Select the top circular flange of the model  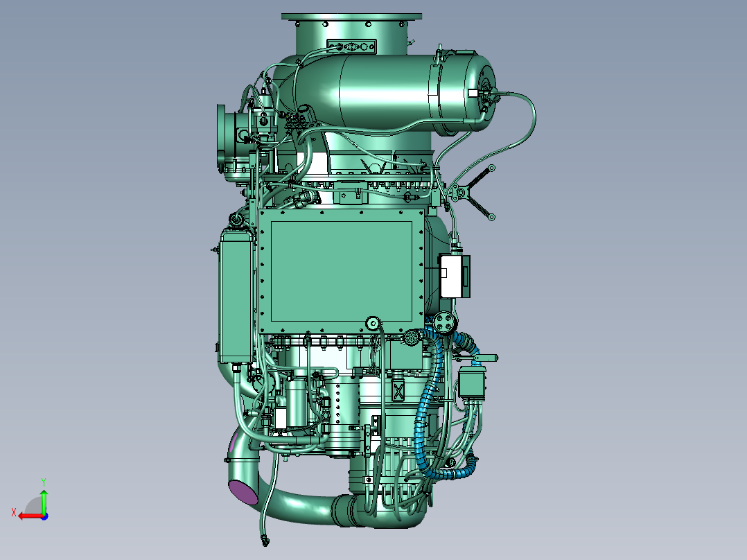351,17
